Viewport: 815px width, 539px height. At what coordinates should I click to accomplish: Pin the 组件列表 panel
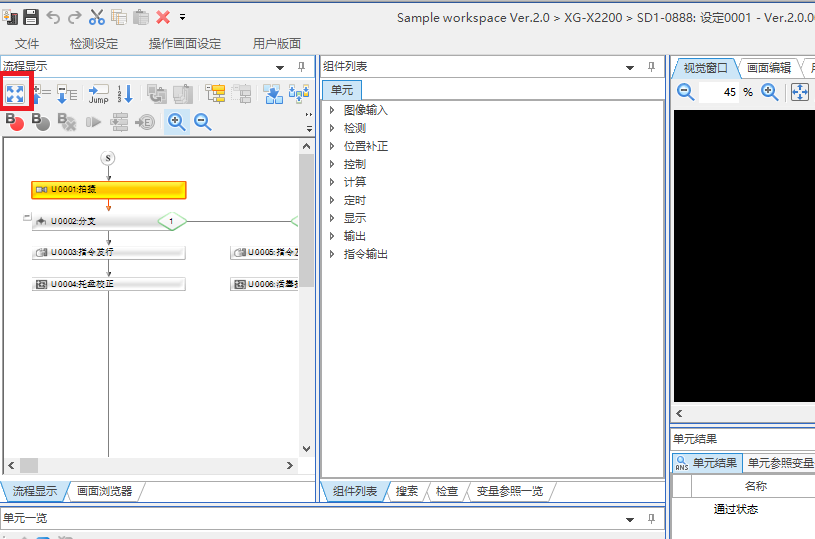click(651, 67)
